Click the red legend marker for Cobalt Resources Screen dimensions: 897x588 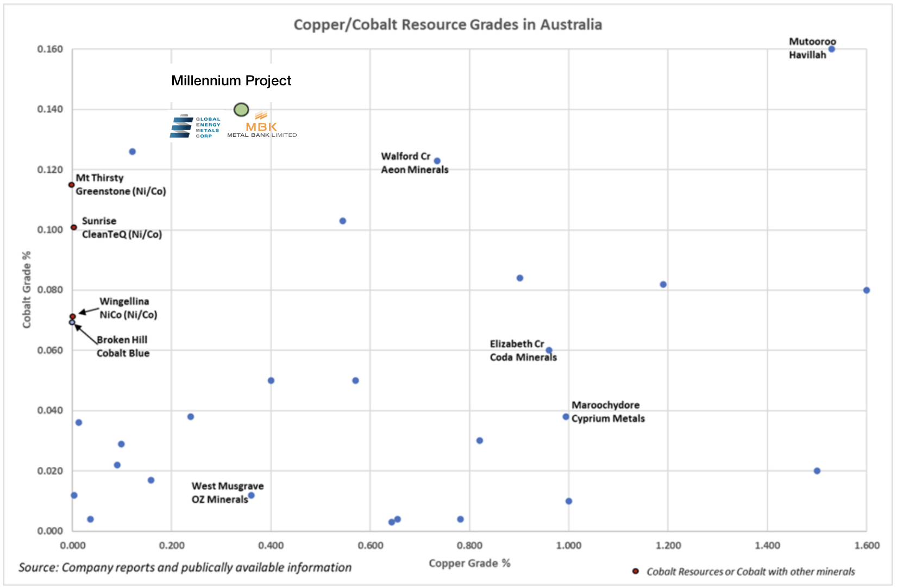[x=635, y=571]
